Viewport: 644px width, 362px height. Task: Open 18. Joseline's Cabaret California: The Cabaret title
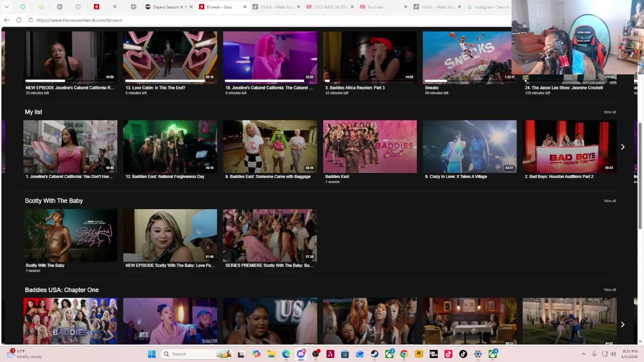pyautogui.click(x=269, y=87)
